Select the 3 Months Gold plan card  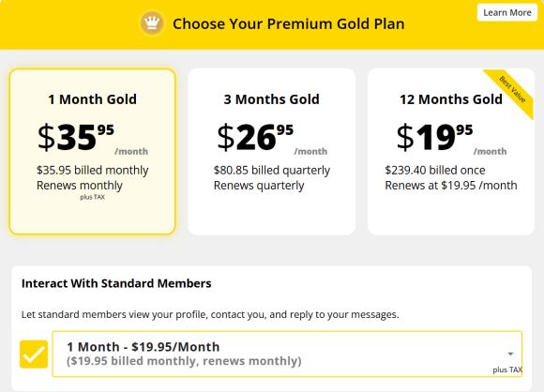point(272,152)
